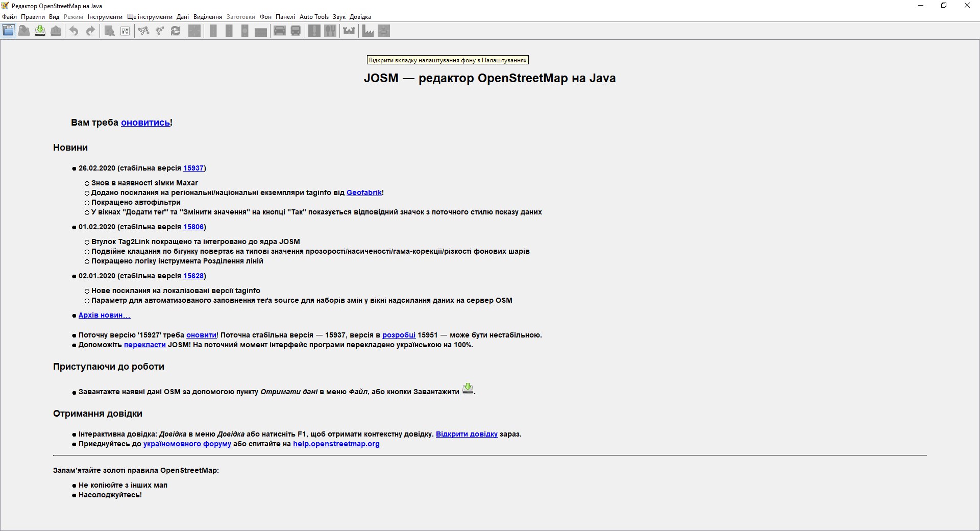Click the car preset toolbar icon
980x531 pixels.
click(x=280, y=31)
